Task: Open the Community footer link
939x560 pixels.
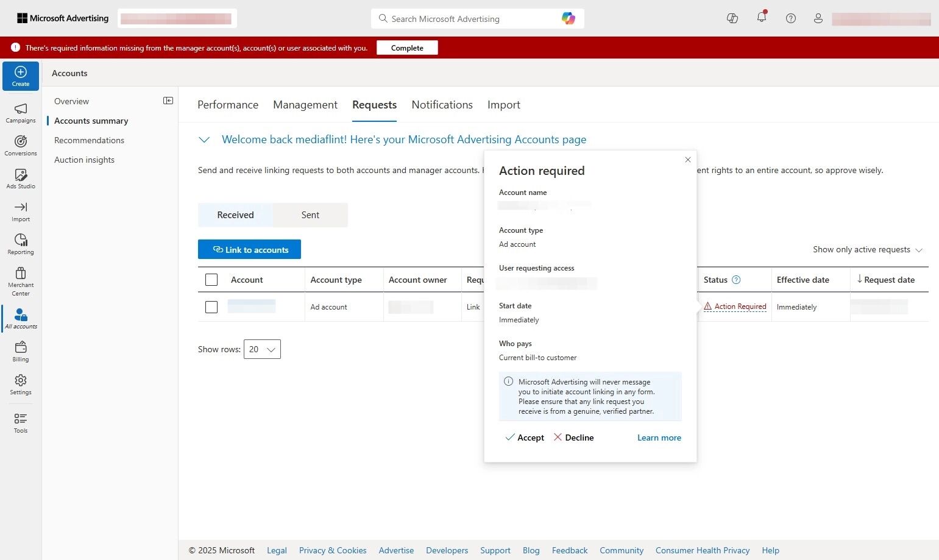Action: coord(622,550)
